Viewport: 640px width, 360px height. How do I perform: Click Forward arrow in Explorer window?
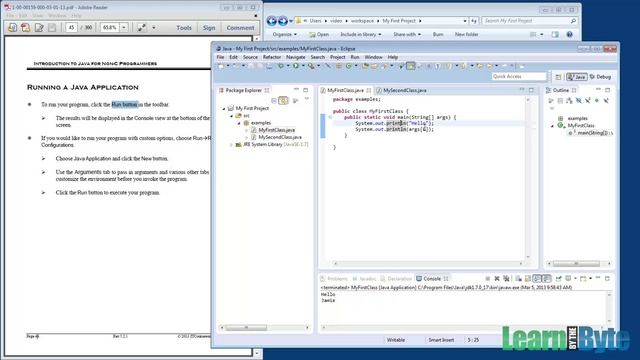tap(282, 20)
